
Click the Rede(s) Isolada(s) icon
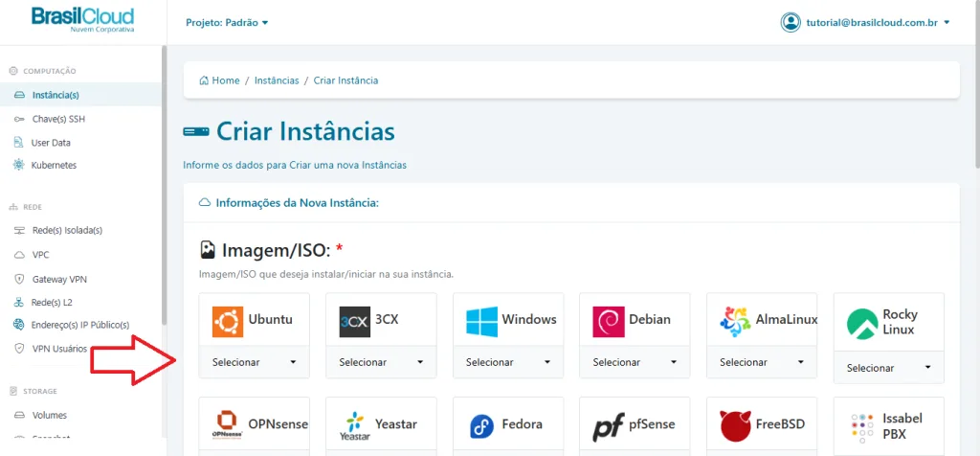pyautogui.click(x=19, y=230)
